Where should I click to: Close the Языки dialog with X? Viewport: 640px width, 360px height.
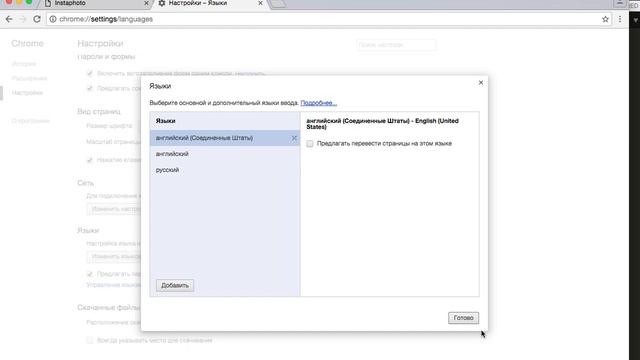pos(481,82)
